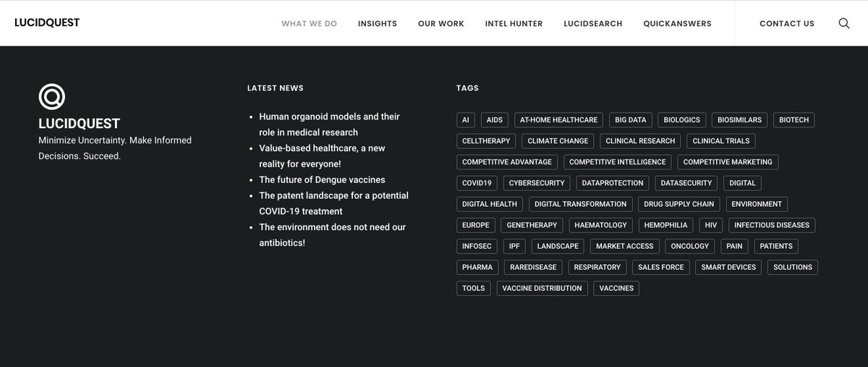Choose the Environment tag
This screenshot has width=868, height=367.
tap(757, 204)
